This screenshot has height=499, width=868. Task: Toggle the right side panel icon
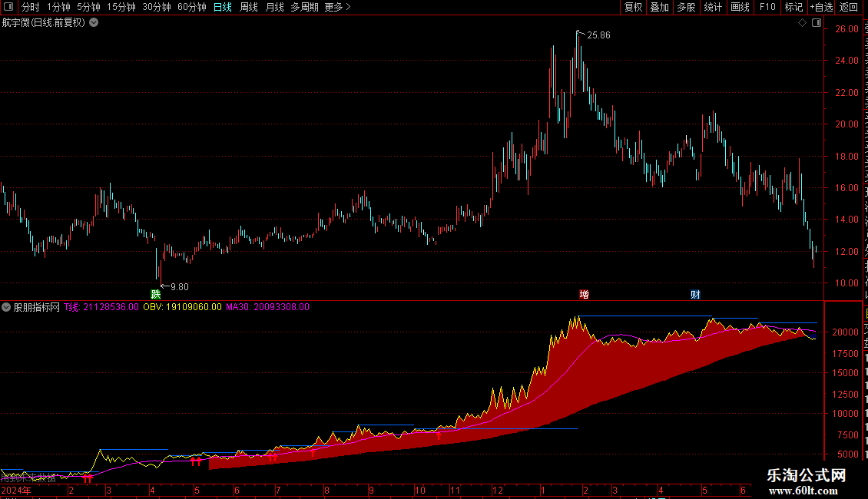tap(817, 23)
